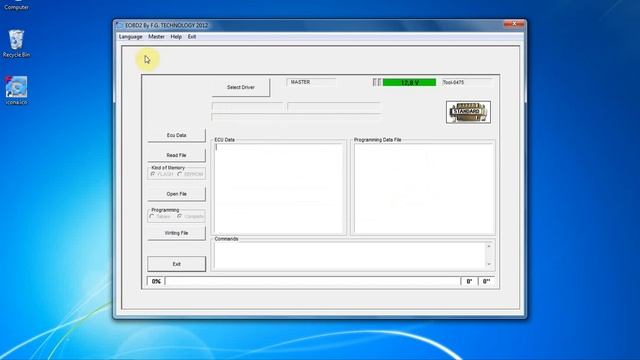Viewport: 640px width, 360px height.
Task: Click the Writing File button
Action: [x=176, y=233]
